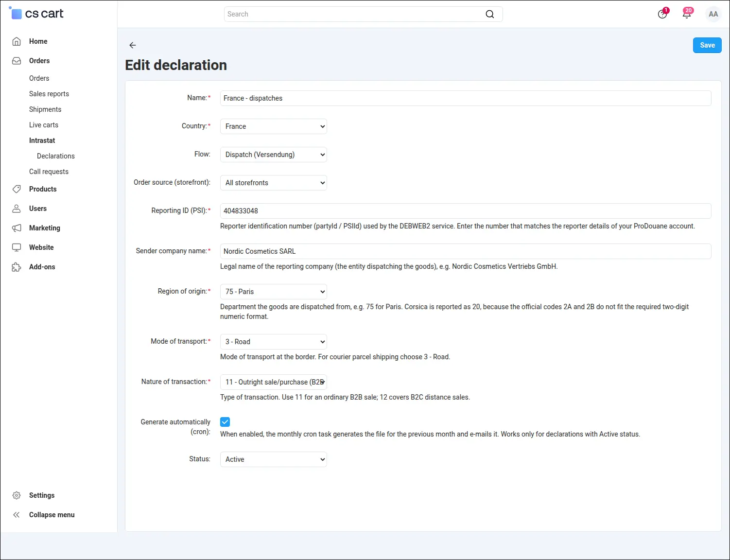
Task: Go to Call requests
Action: [49, 172]
